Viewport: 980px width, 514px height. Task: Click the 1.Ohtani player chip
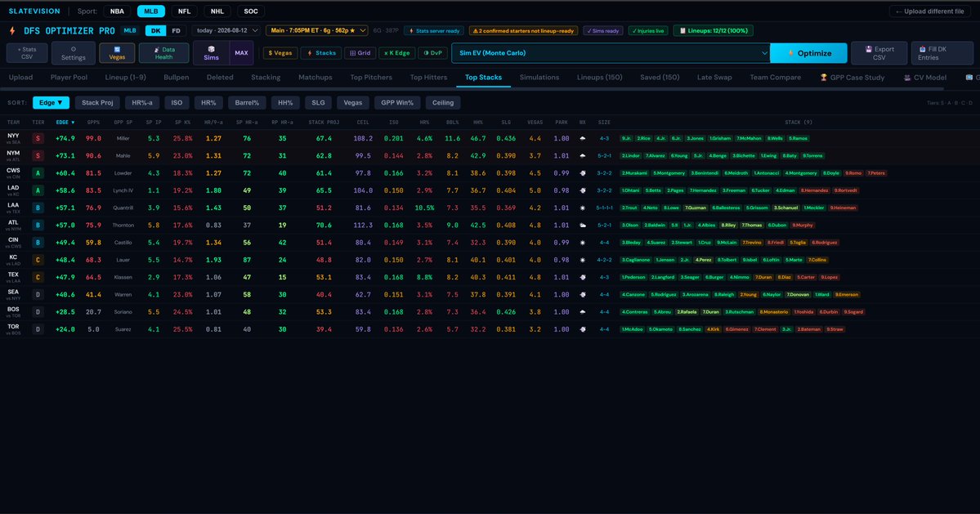tap(631, 190)
